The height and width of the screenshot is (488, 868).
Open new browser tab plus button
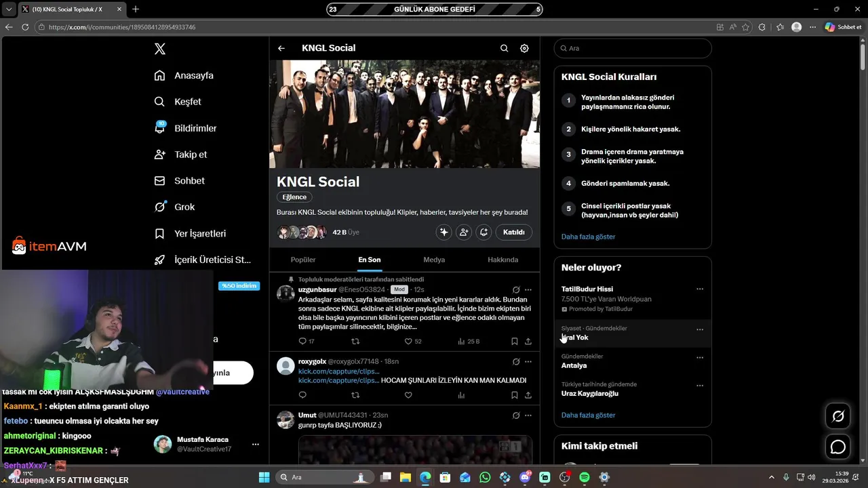[x=136, y=9]
